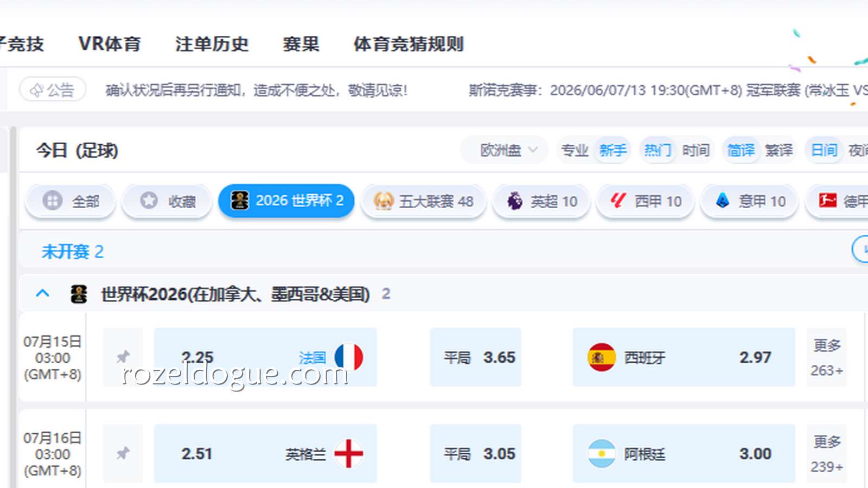Bet on 平局 at 3.05

click(x=476, y=453)
